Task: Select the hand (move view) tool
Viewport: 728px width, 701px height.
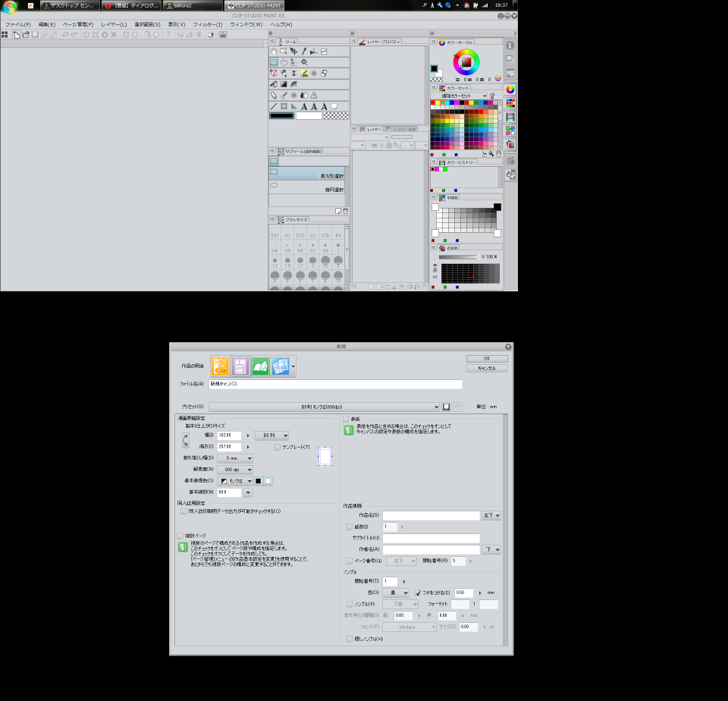Action: click(x=274, y=52)
